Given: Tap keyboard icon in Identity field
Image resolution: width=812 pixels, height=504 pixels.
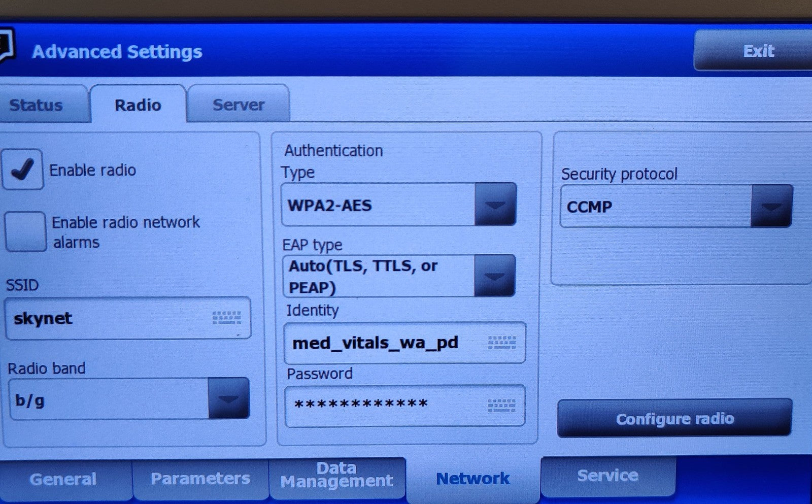Looking at the screenshot, I should click(x=501, y=343).
